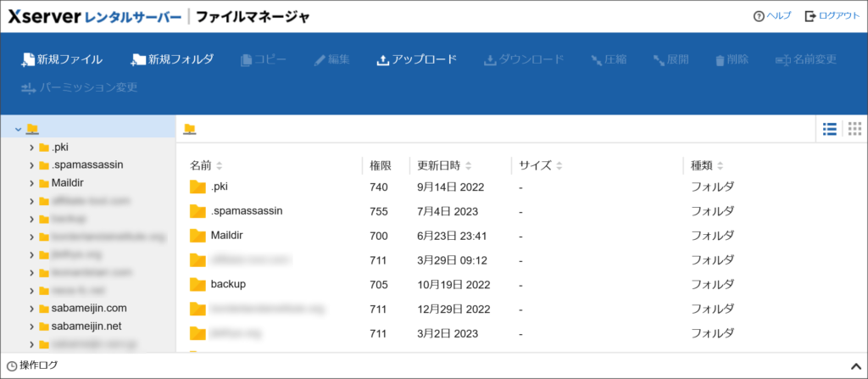Switch to list view icon
This screenshot has width=868, height=379.
tap(829, 129)
